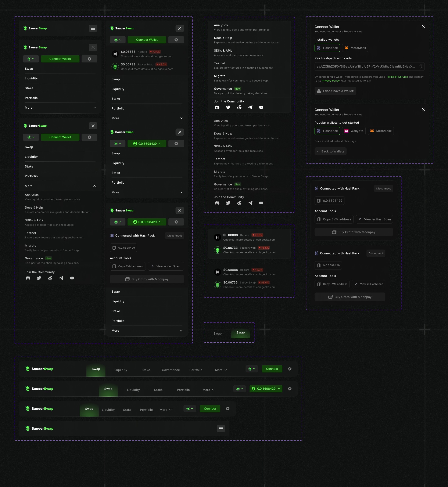This screenshot has width=448, height=487.
Task: Open hamburger menu in the narrow mobile header
Action: (93, 28)
